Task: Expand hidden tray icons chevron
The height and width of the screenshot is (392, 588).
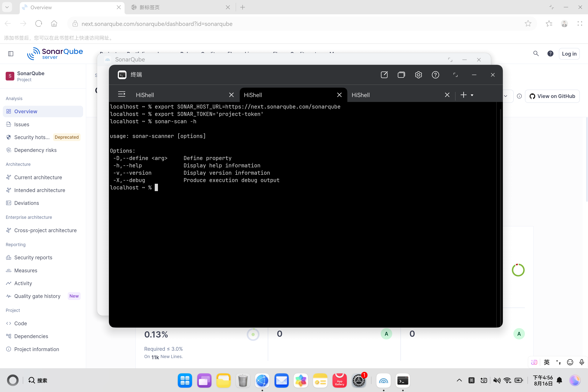Action: [459, 381]
